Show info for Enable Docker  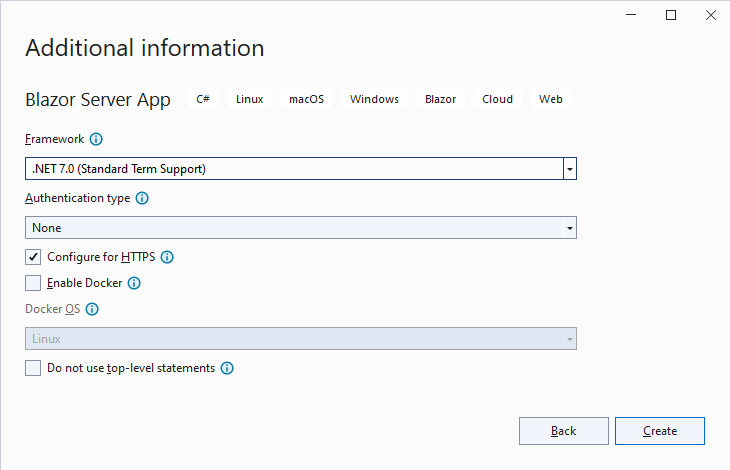point(134,283)
